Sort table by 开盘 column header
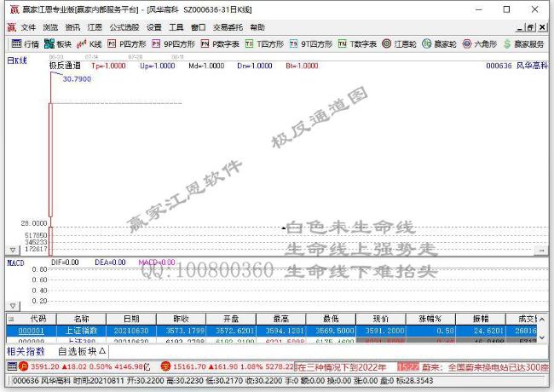Screen dimensions: 554x392 (x=231, y=319)
